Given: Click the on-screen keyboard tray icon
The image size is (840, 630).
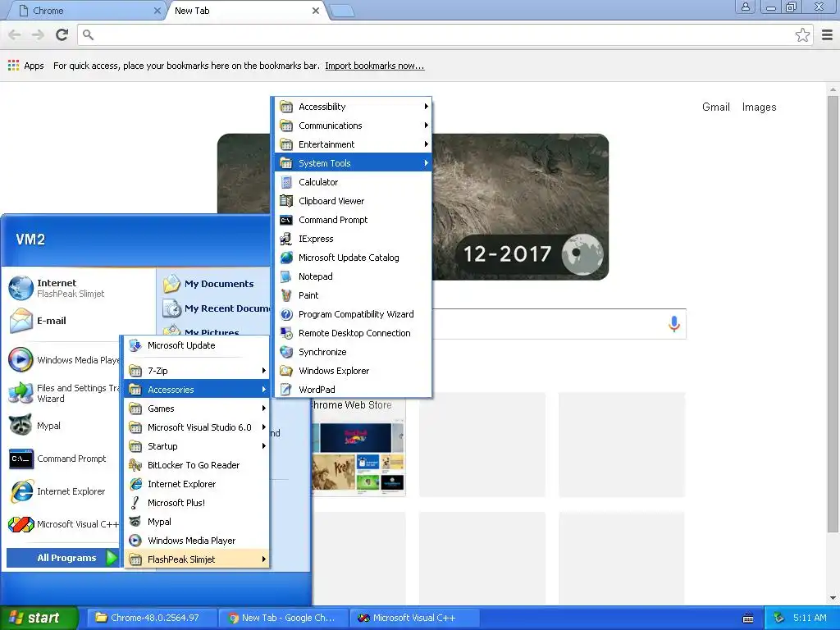Looking at the screenshot, I should (x=748, y=619).
